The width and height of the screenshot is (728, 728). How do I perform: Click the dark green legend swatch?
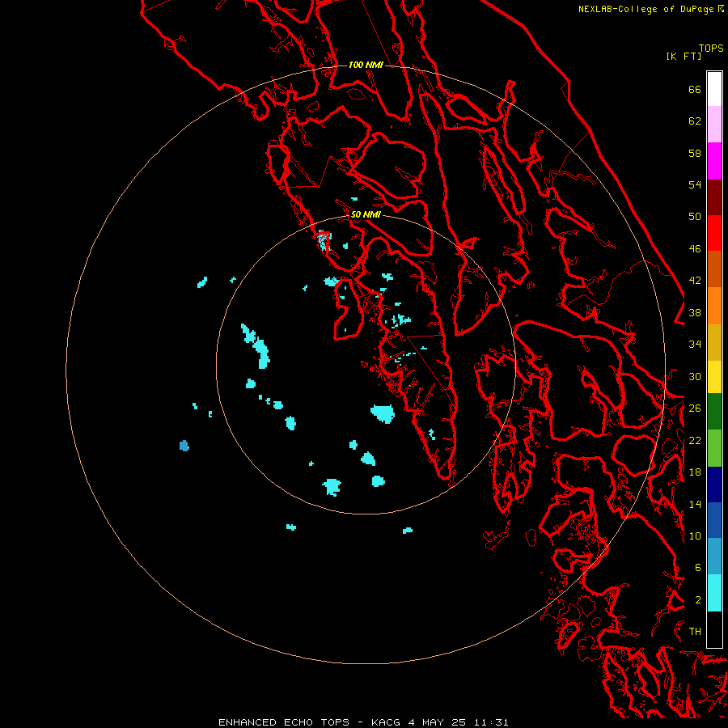pyautogui.click(x=714, y=412)
